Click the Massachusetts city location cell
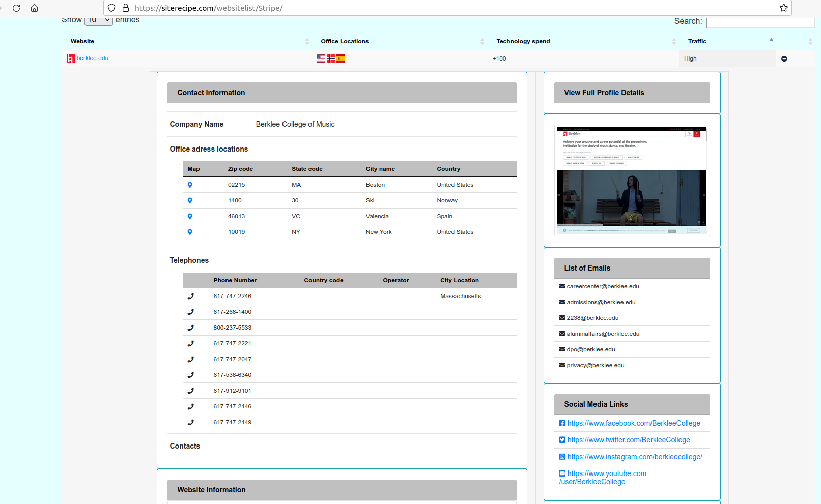 point(461,296)
